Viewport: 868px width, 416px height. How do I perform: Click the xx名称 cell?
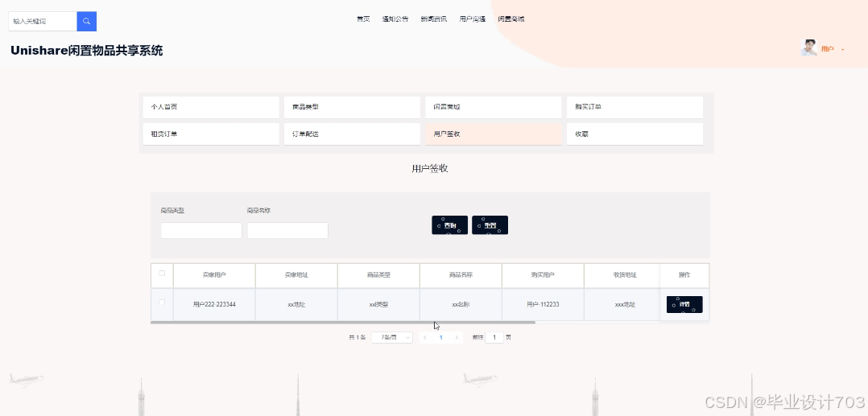click(x=461, y=304)
